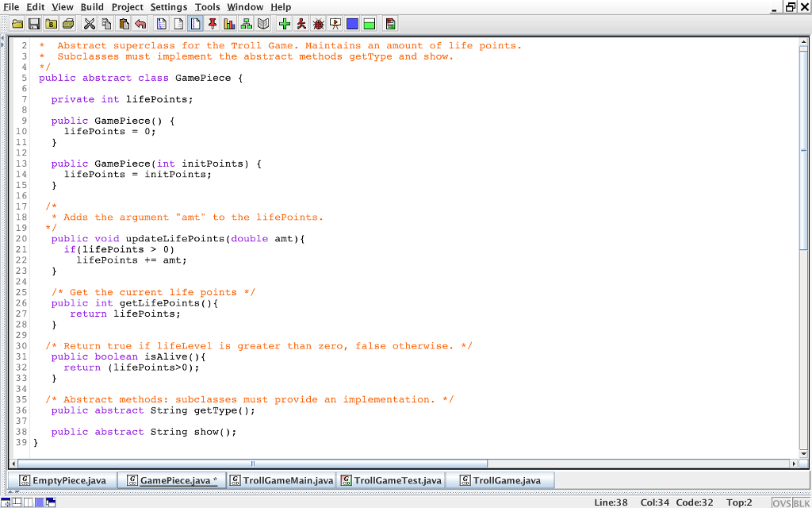Click the red pushpin toolbar icon
The width and height of the screenshot is (812, 508).
pos(213,23)
